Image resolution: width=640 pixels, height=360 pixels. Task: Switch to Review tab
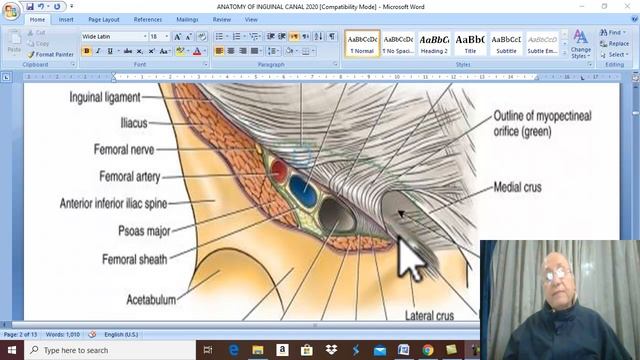[x=222, y=20]
